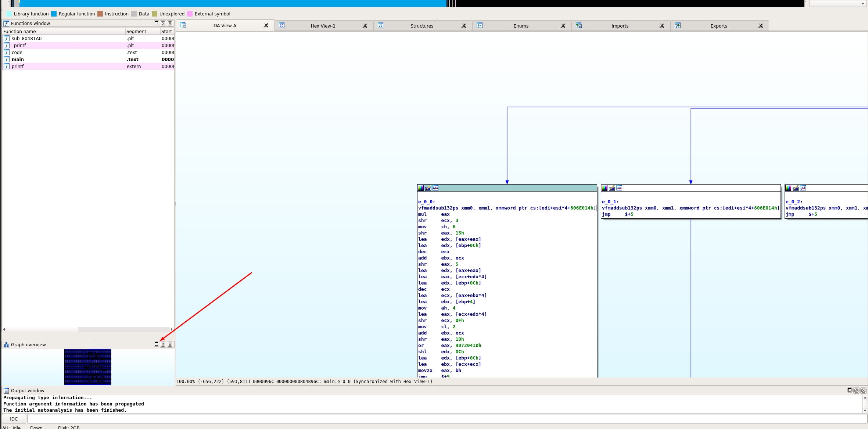This screenshot has height=429, width=868.
Task: Focus the IDC command input field
Action: point(447,419)
